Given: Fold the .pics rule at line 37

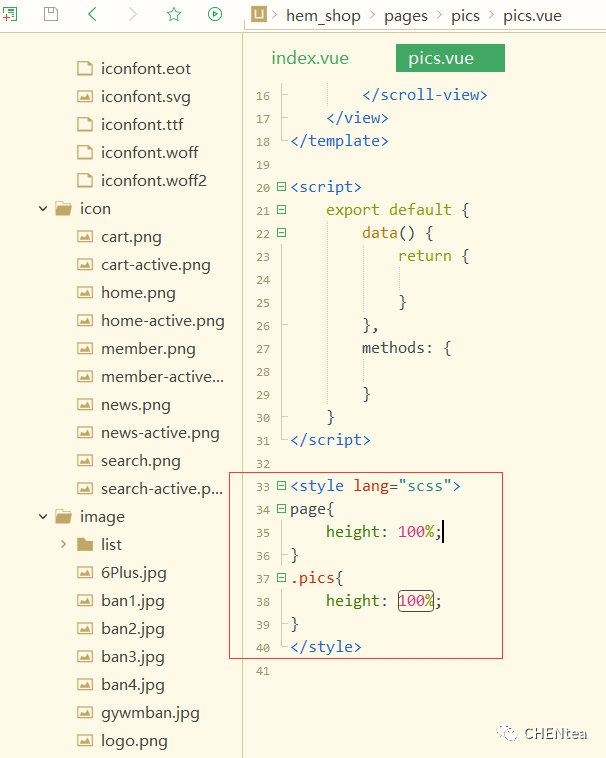Looking at the screenshot, I should (282, 578).
